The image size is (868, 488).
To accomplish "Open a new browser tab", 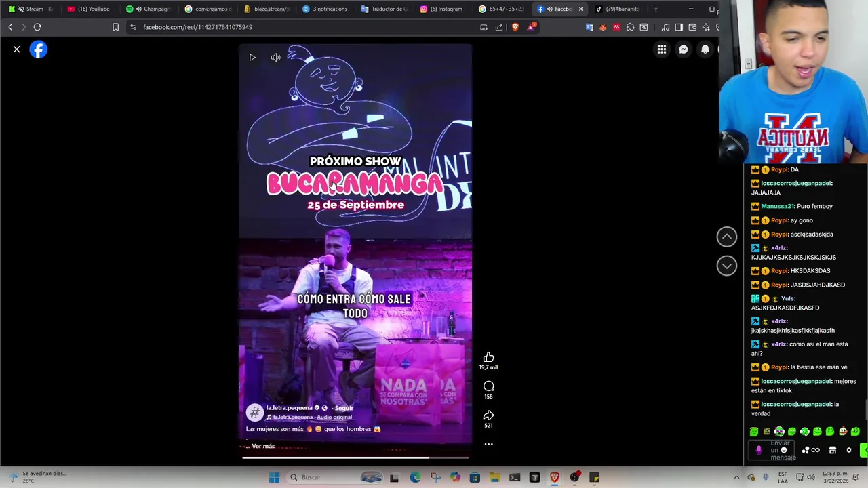I will [x=656, y=9].
